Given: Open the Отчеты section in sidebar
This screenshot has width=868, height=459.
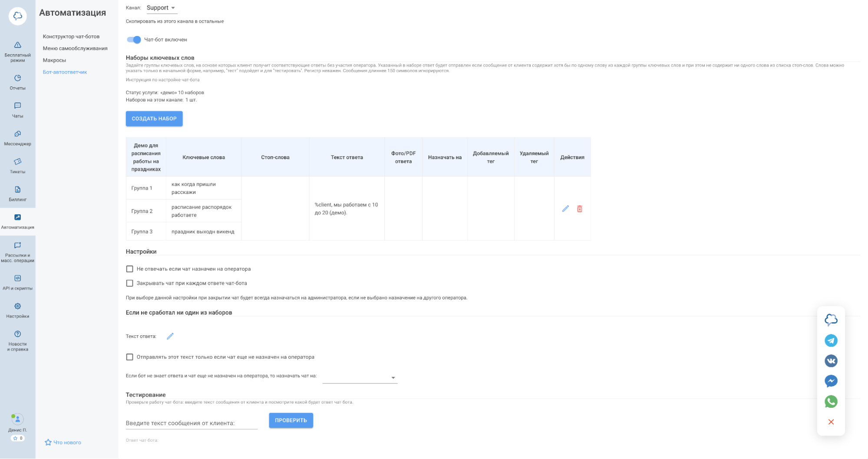Looking at the screenshot, I should point(17,82).
